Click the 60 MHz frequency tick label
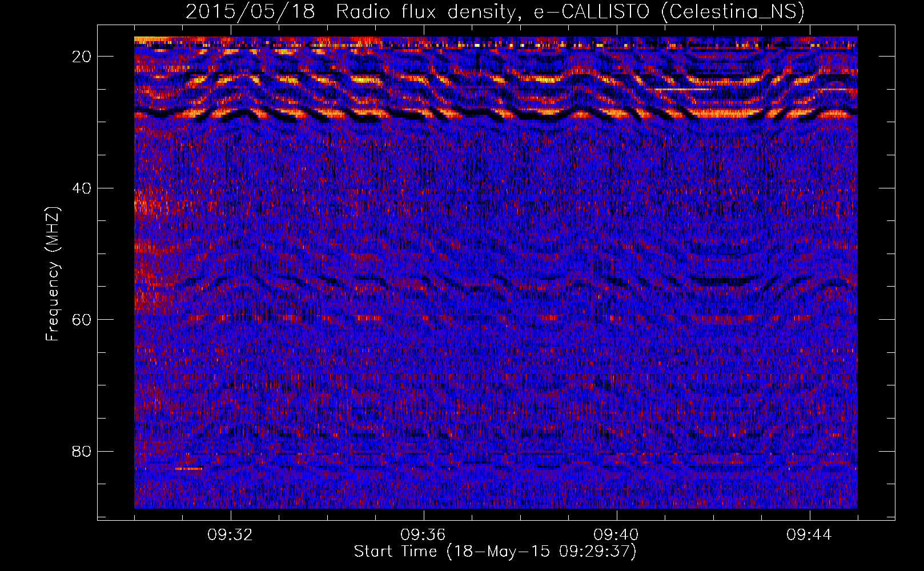The height and width of the screenshot is (571, 924). click(82, 320)
